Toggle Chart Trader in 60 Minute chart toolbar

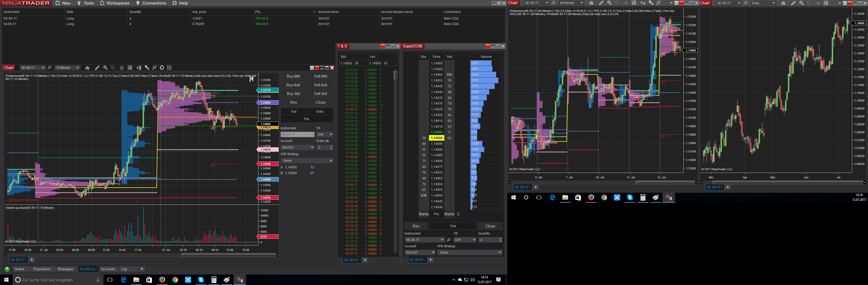[x=643, y=3]
